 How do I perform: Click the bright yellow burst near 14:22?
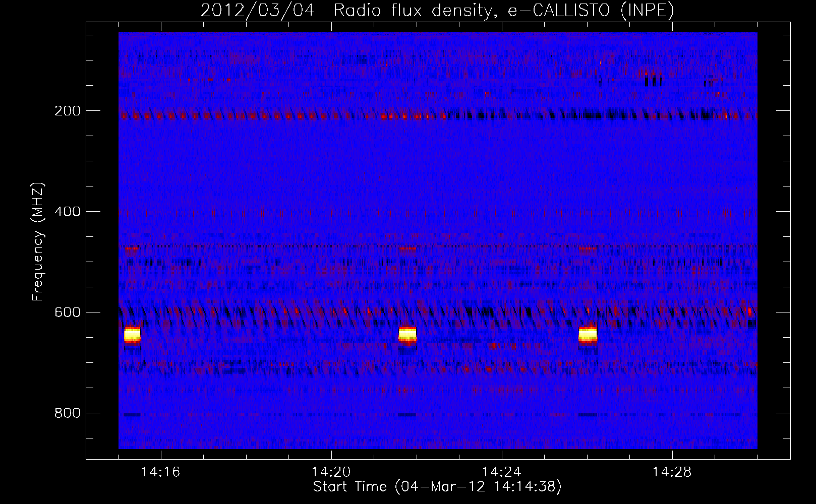(407, 335)
